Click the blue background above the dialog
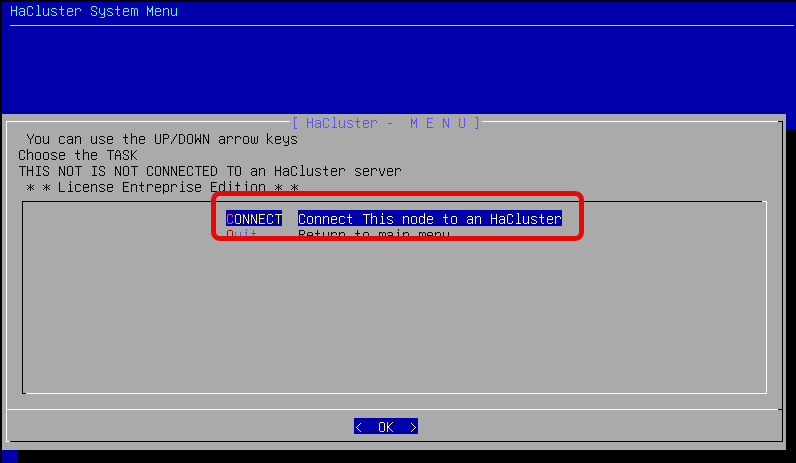796x463 pixels. coord(398,70)
